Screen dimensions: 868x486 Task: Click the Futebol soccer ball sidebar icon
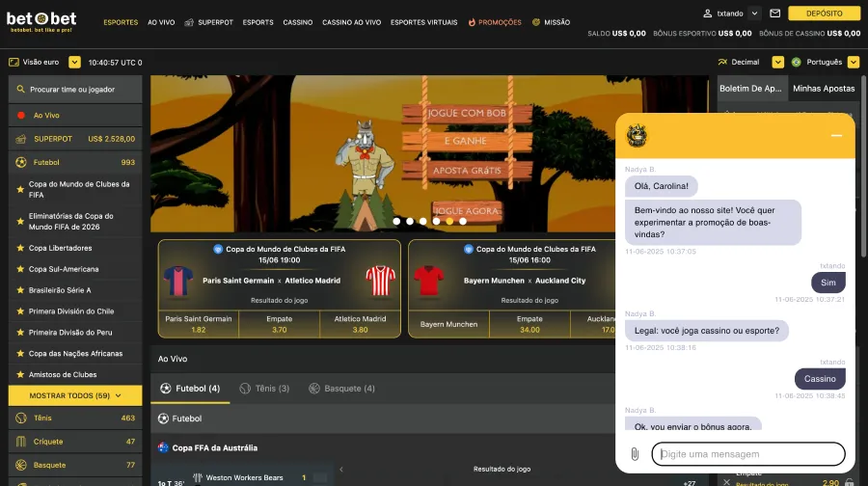click(x=21, y=162)
